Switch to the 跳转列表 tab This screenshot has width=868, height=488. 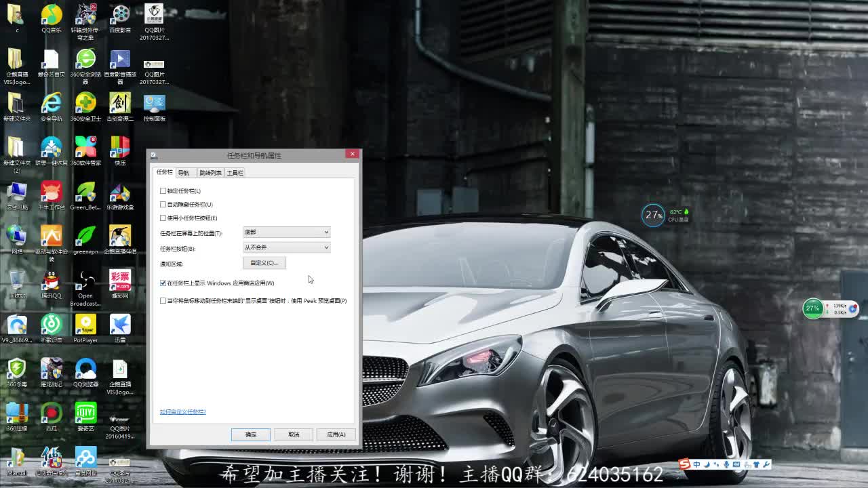(210, 173)
